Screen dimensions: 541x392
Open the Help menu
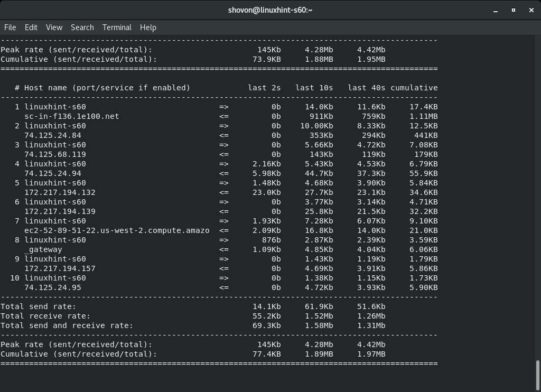click(x=147, y=27)
